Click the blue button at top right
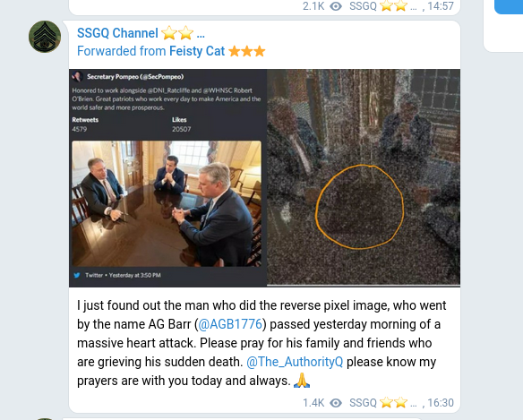 [509, 6]
